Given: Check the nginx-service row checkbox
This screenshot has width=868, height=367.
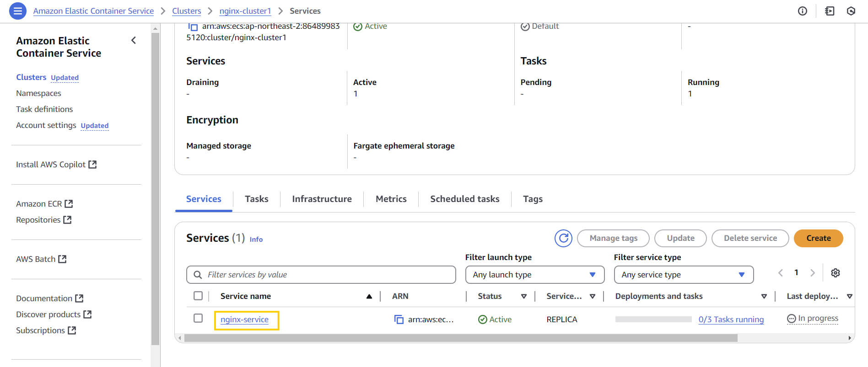Looking at the screenshot, I should [198, 318].
